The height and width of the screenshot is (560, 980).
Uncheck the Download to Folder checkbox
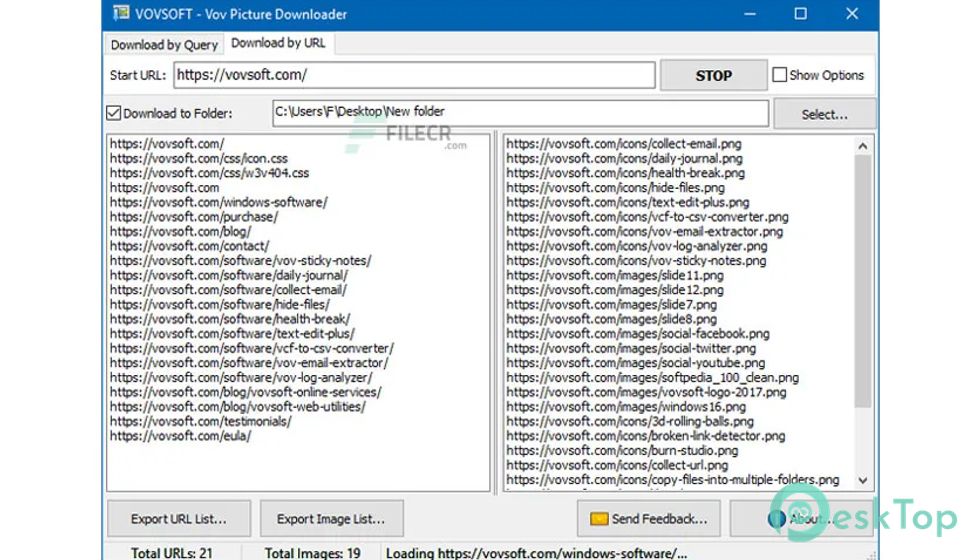113,113
